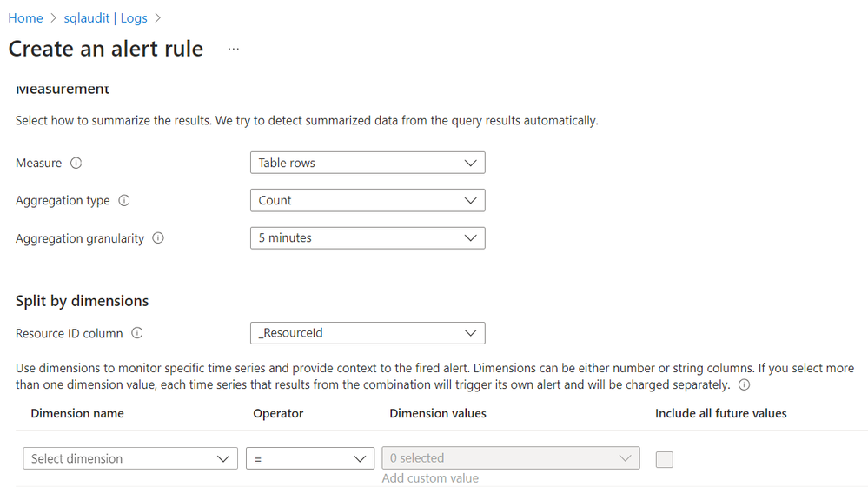Go to Home breadcrumb link

(25, 18)
